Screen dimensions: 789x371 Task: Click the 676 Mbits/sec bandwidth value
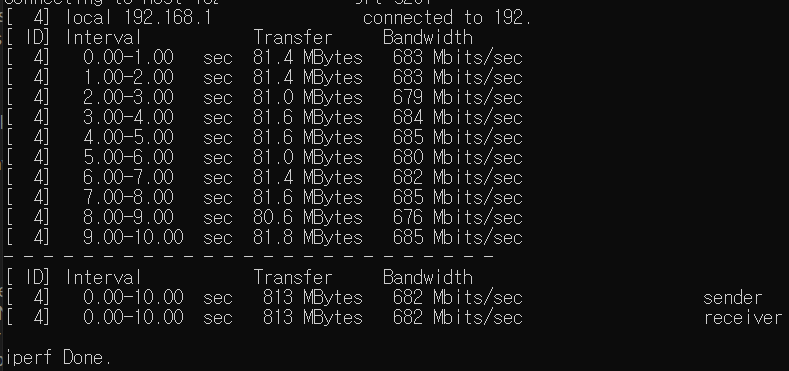457,218
